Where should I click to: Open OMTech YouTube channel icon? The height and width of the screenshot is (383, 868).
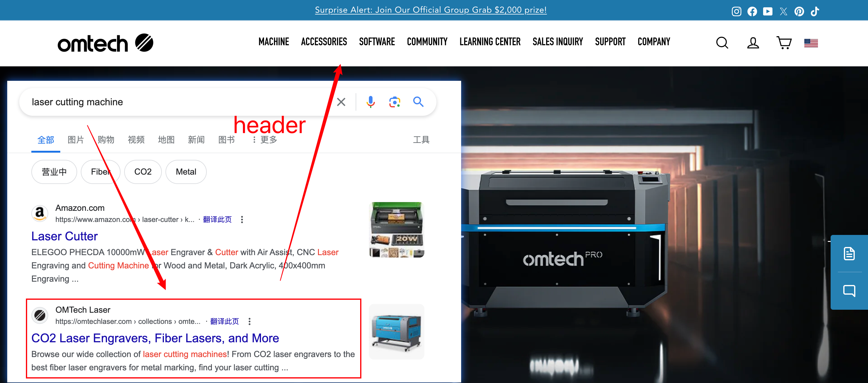click(768, 11)
